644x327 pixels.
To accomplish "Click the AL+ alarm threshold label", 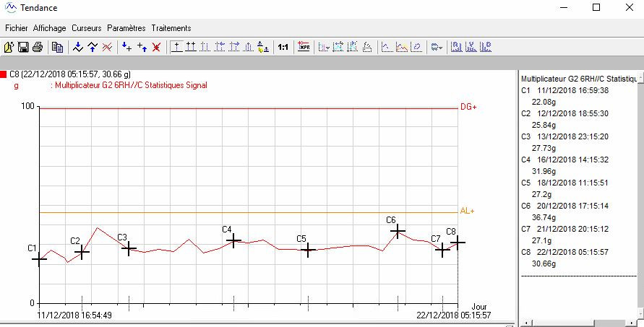I will (468, 211).
